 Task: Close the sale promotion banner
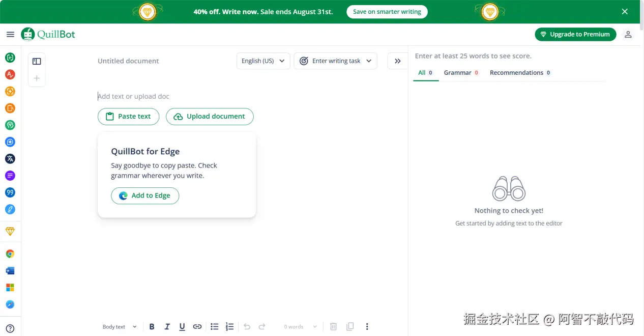tap(625, 12)
